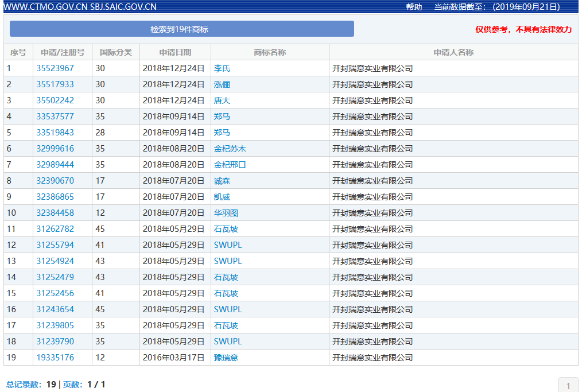The width and height of the screenshot is (586, 392).
Task: Open trademark name 李氏
Action: pos(222,68)
